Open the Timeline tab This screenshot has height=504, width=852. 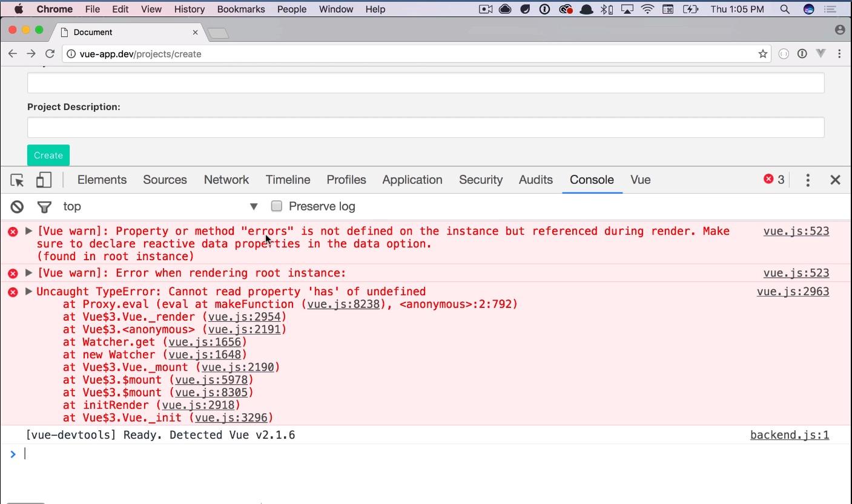tap(288, 180)
